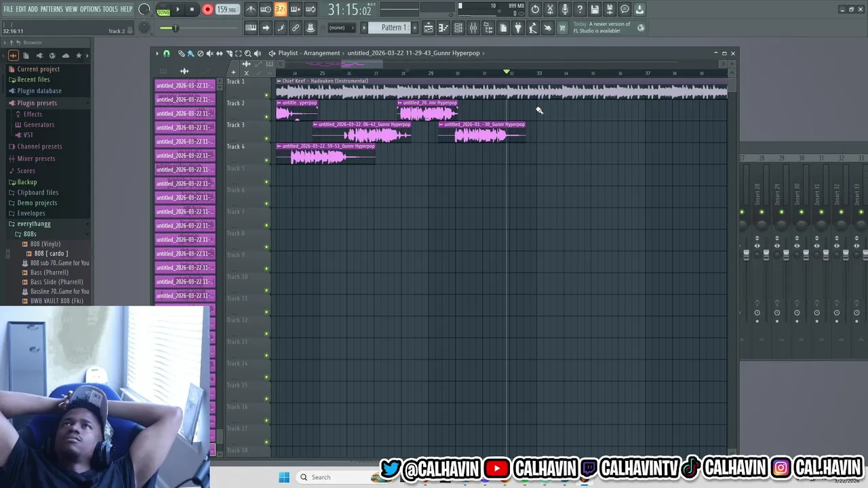Open the plugin picker plug icon
The width and height of the screenshot is (868, 488).
518,28
